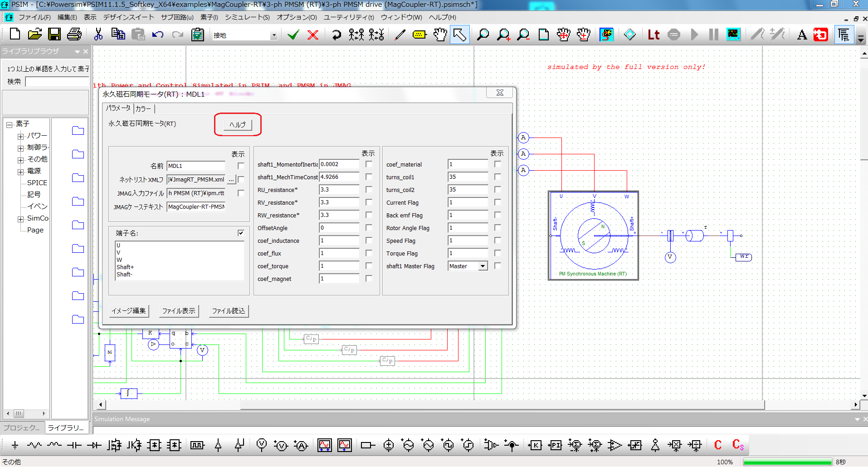The width and height of the screenshot is (868, 467).
Task: Click the green checkmark toolbar icon
Action: pyautogui.click(x=293, y=34)
